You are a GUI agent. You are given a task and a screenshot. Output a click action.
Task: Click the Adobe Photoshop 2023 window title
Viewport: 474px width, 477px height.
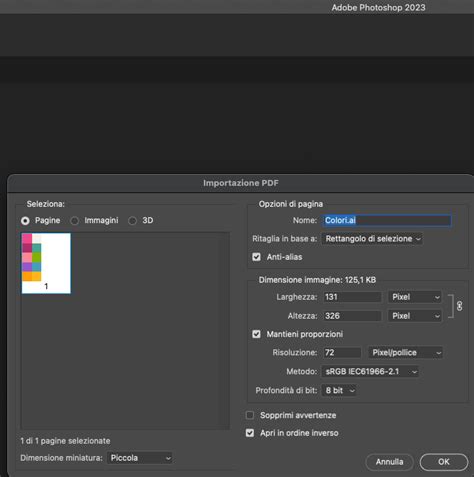click(378, 8)
